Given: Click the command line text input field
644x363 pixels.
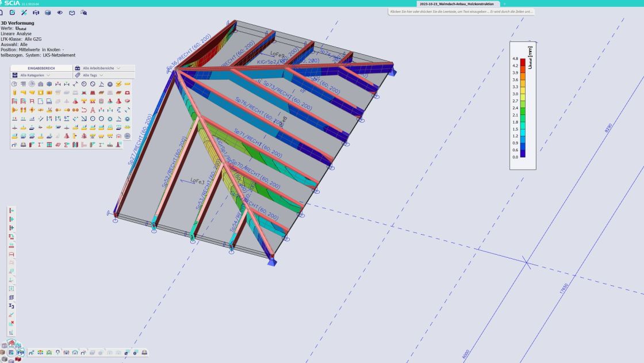Looking at the screenshot, I should coord(461,12).
